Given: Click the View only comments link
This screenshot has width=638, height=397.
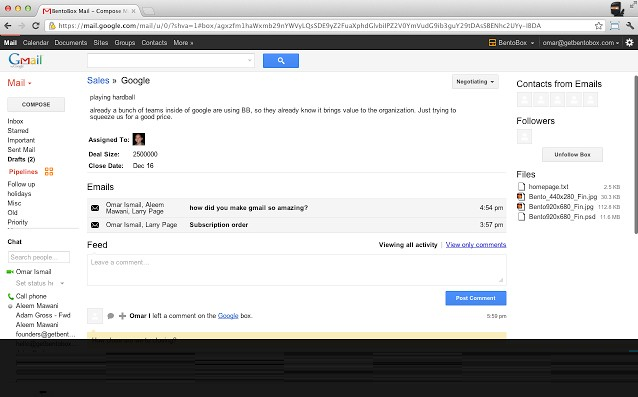Looking at the screenshot, I should click(476, 245).
